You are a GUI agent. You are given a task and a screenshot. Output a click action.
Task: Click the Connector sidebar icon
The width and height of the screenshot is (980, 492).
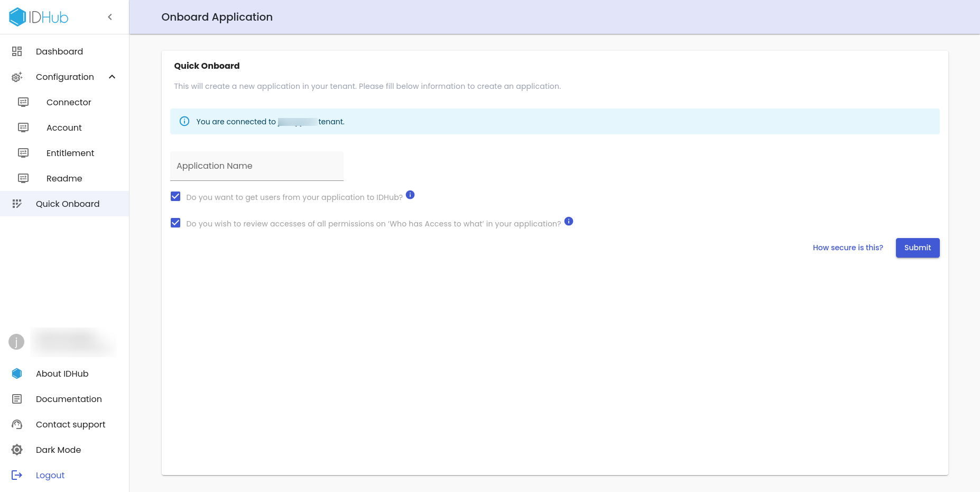23,102
